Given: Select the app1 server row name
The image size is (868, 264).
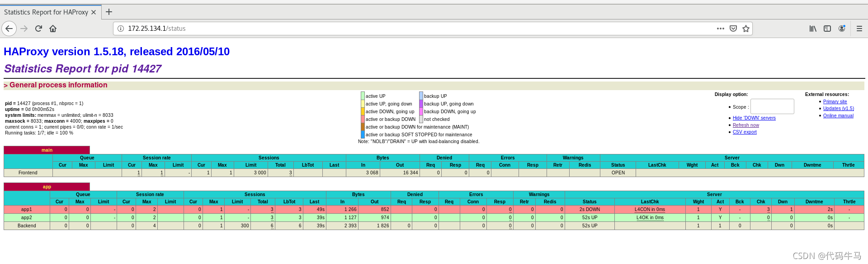Looking at the screenshot, I should 27,210.
